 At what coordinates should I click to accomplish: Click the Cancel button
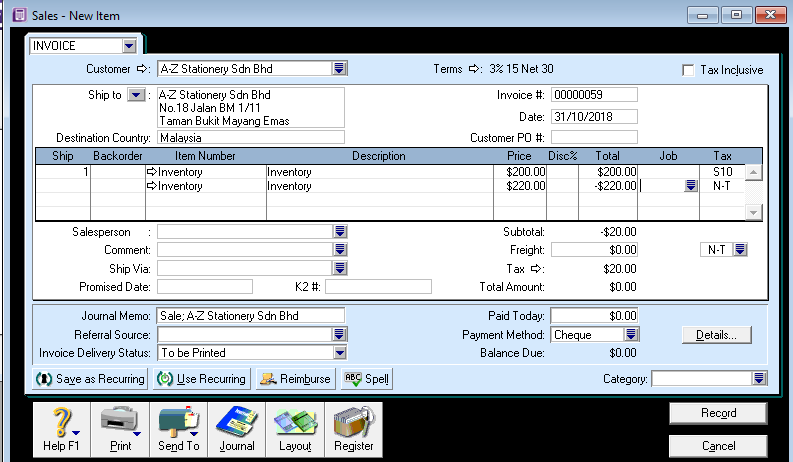point(718,446)
